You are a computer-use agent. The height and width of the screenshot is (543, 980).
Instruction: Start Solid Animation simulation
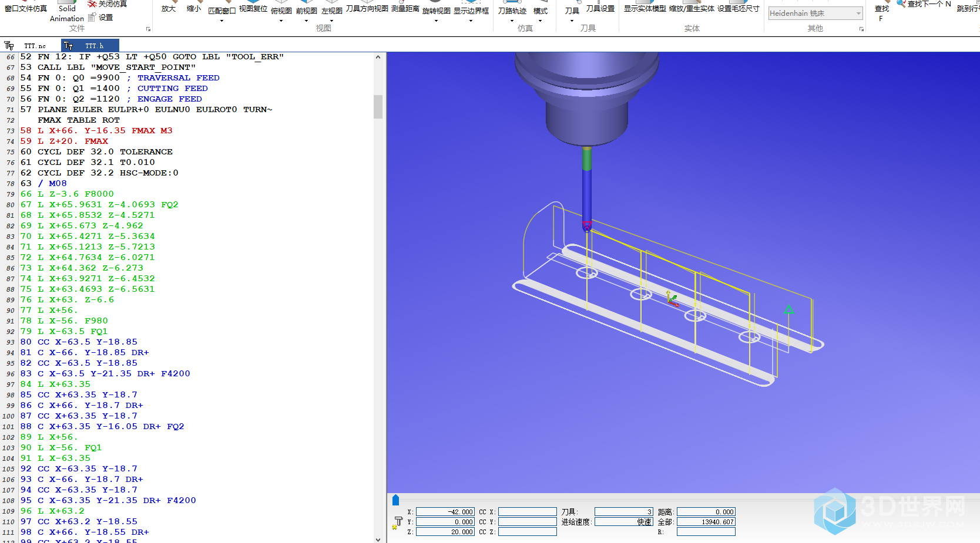pyautogui.click(x=67, y=13)
